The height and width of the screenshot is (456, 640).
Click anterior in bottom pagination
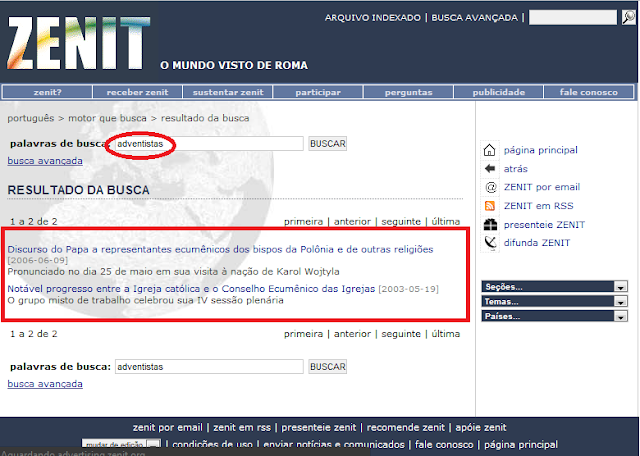click(x=352, y=334)
